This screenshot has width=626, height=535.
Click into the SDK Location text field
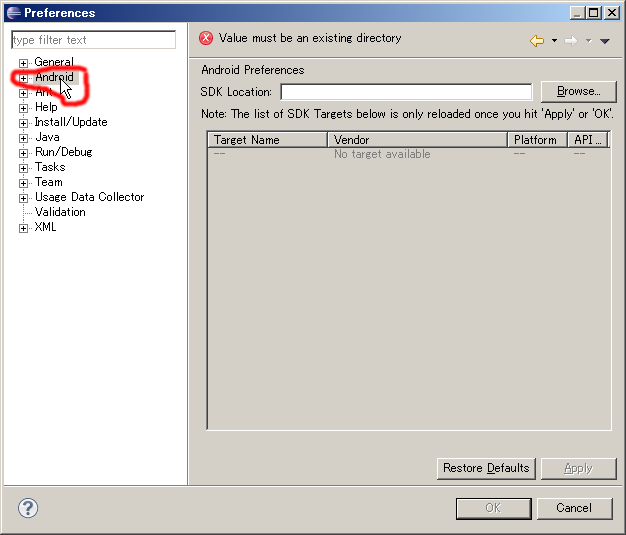[x=406, y=92]
